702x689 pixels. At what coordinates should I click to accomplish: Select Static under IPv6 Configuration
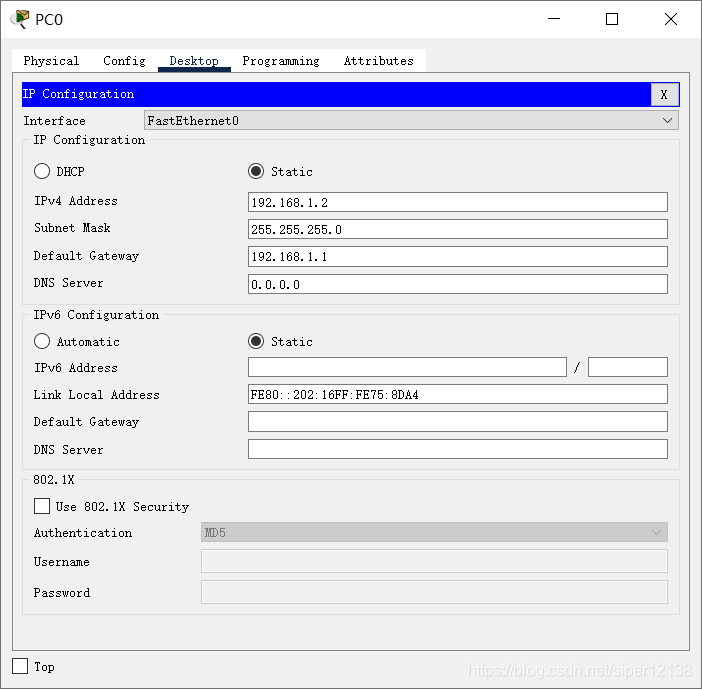pos(256,341)
